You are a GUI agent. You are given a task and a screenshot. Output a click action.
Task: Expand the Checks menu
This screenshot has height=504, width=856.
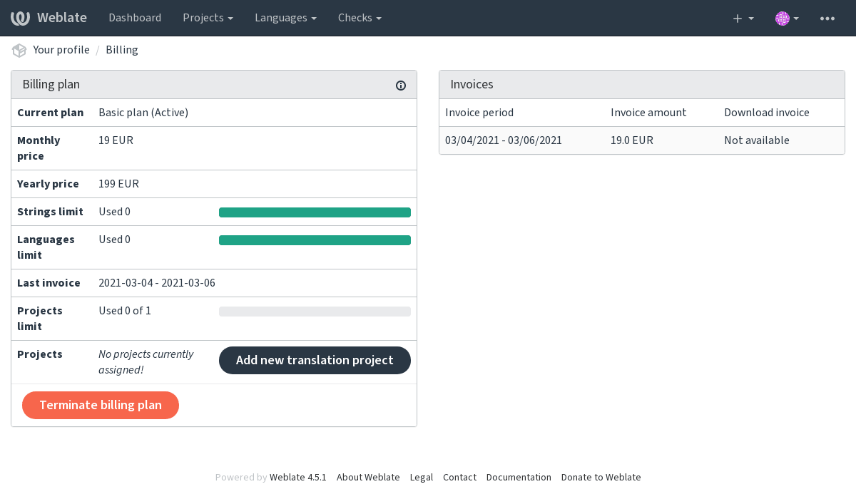click(360, 18)
